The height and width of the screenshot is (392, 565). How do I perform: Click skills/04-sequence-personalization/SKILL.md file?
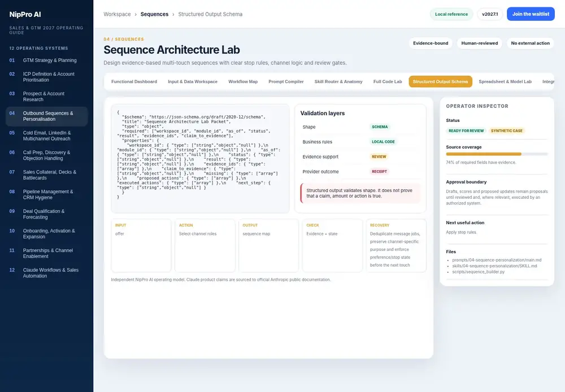pyautogui.click(x=494, y=266)
